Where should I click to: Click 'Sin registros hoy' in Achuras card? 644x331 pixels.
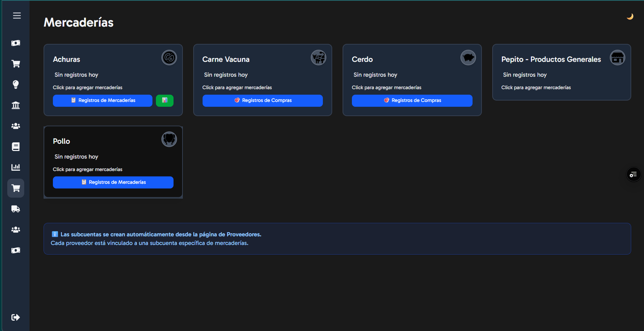(76, 75)
